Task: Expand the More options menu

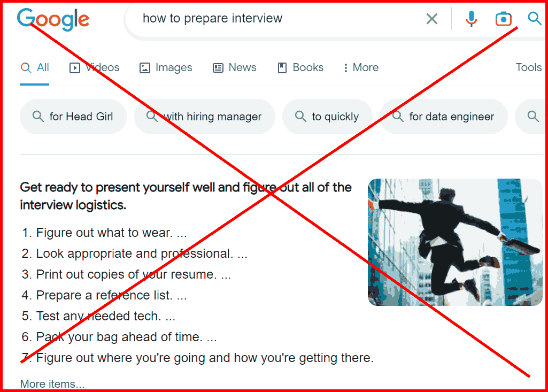Action: [361, 67]
